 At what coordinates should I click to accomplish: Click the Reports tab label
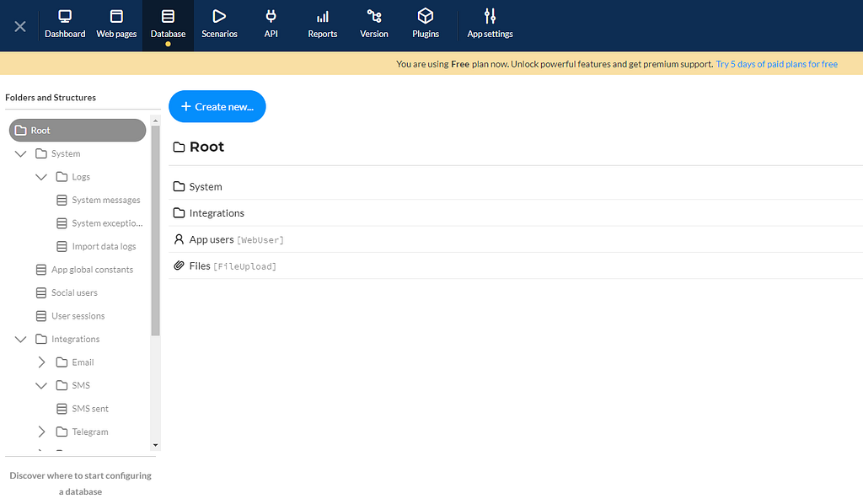click(x=323, y=34)
